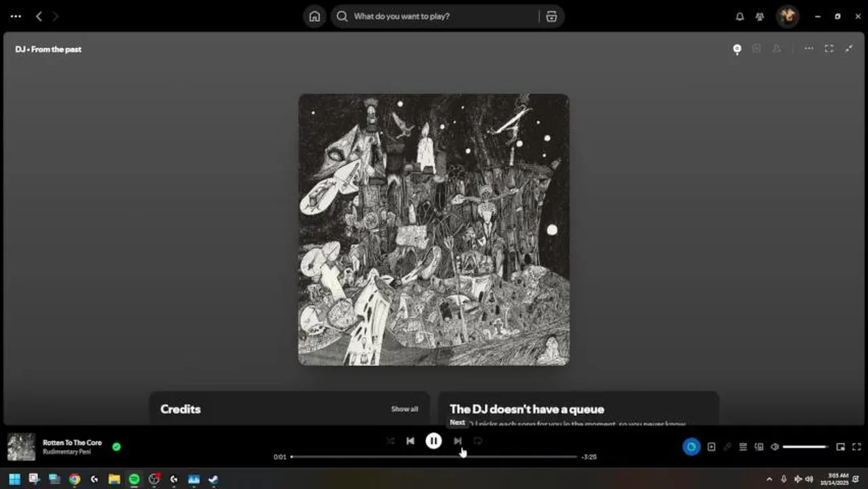
Task: Go back with the left arrow
Action: coord(39,16)
